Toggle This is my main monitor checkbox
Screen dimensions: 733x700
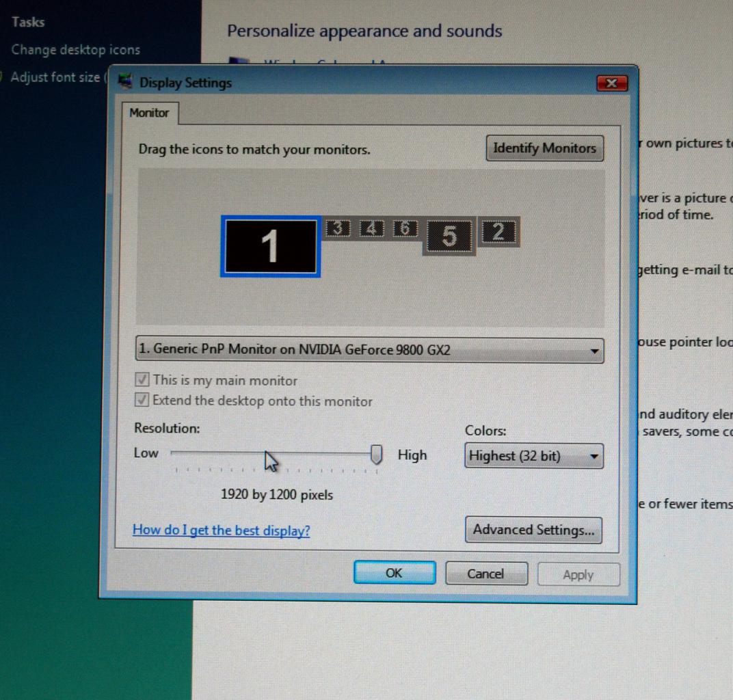pyautogui.click(x=142, y=379)
